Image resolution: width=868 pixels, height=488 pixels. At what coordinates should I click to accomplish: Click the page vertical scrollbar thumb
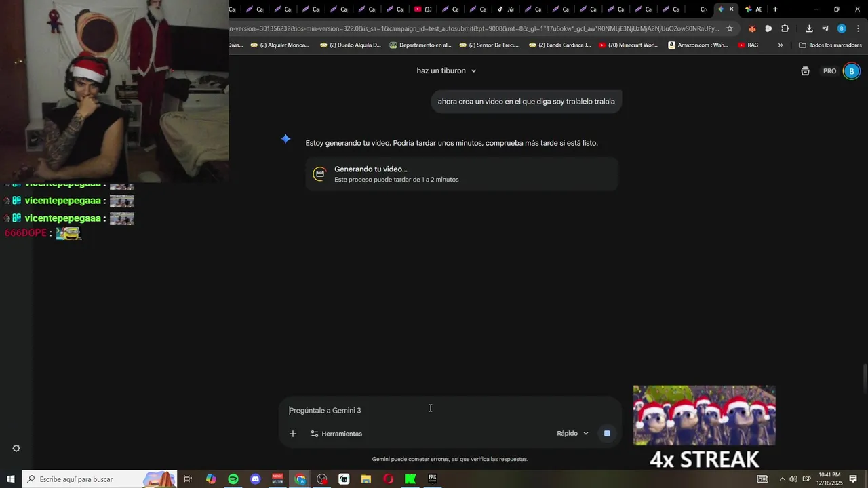[865, 378]
